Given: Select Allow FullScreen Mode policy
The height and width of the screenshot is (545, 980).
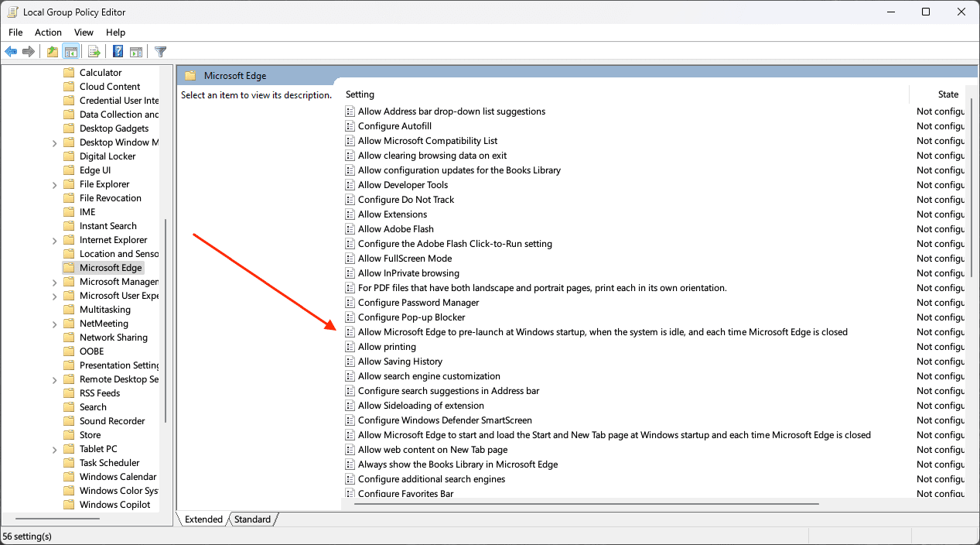Looking at the screenshot, I should point(405,259).
